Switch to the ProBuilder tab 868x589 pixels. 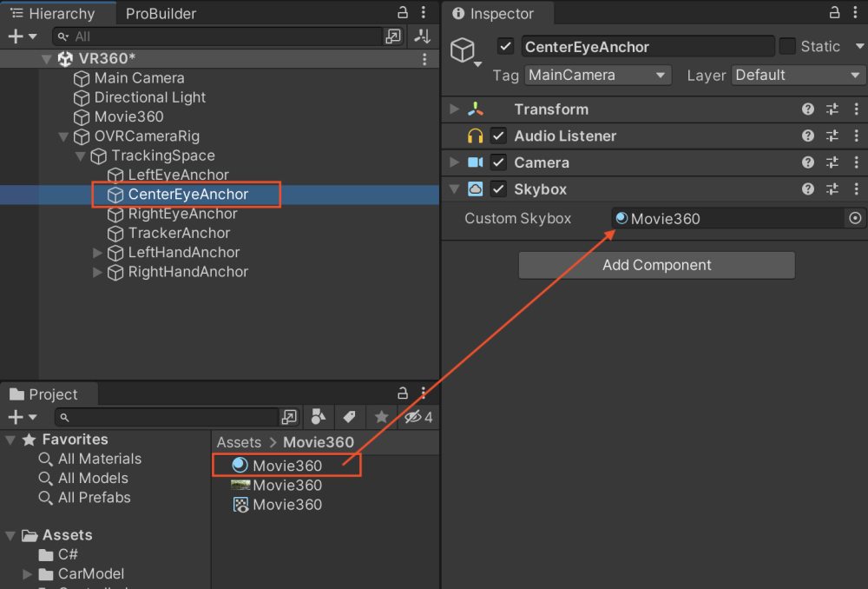[161, 14]
